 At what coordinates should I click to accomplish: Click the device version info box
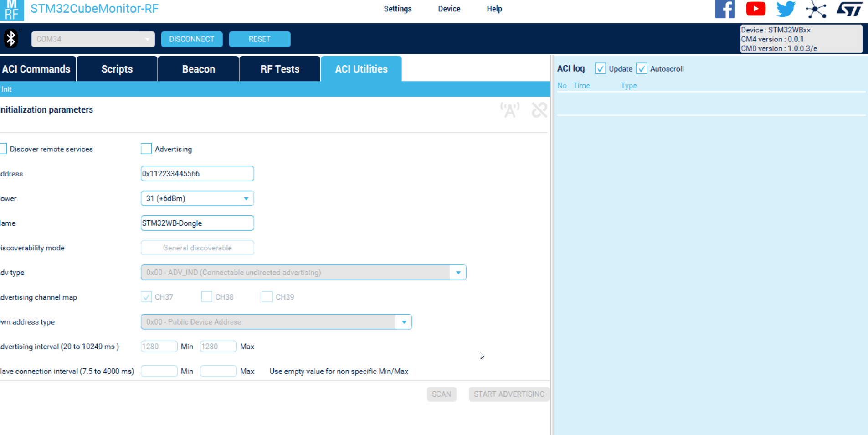801,39
